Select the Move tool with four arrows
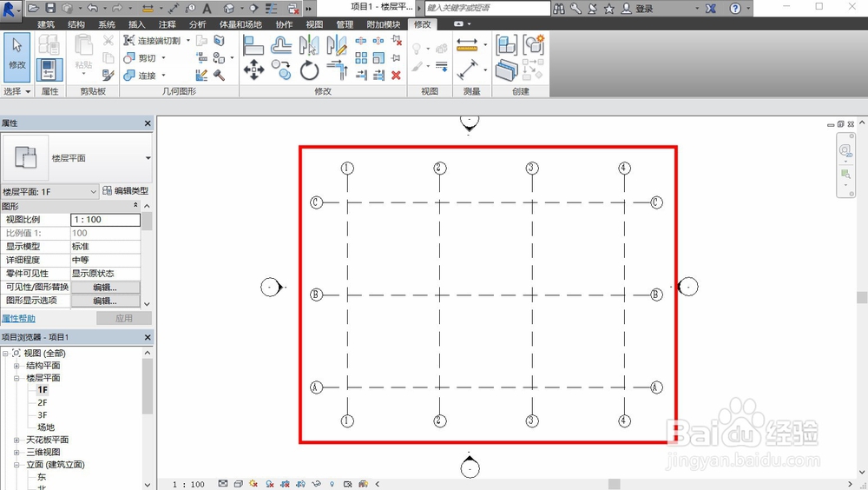This screenshot has height=490, width=868. pyautogui.click(x=253, y=70)
